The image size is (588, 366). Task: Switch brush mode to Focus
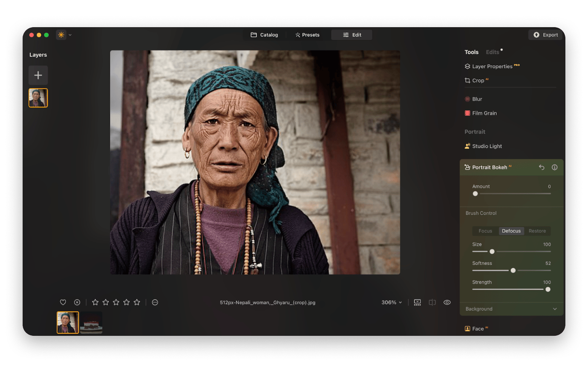tap(485, 231)
